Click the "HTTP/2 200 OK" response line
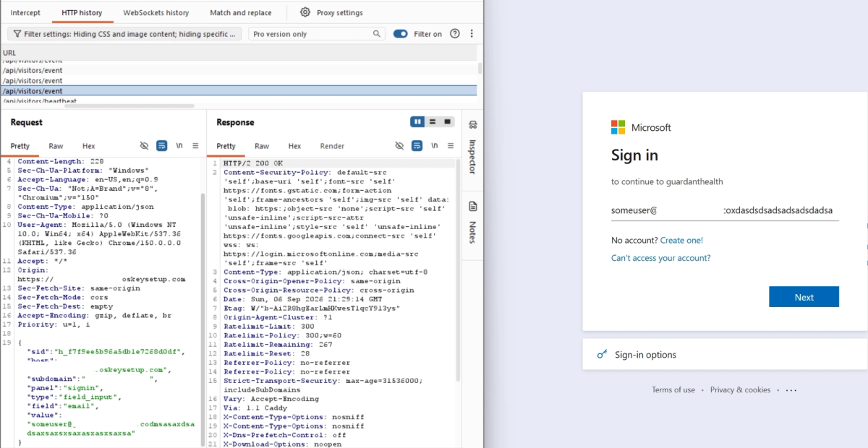Viewport: 868px width, 448px height. (254, 164)
